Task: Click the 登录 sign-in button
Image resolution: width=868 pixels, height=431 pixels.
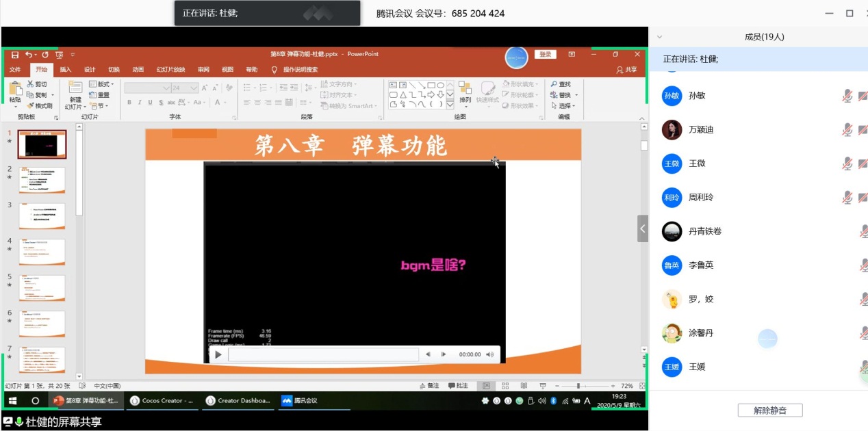Action: coord(545,55)
